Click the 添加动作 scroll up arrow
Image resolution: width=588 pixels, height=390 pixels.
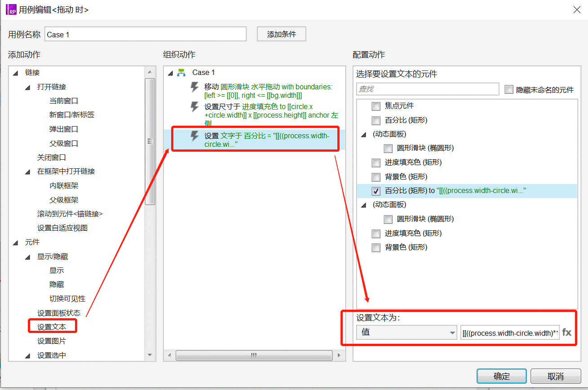coord(150,72)
